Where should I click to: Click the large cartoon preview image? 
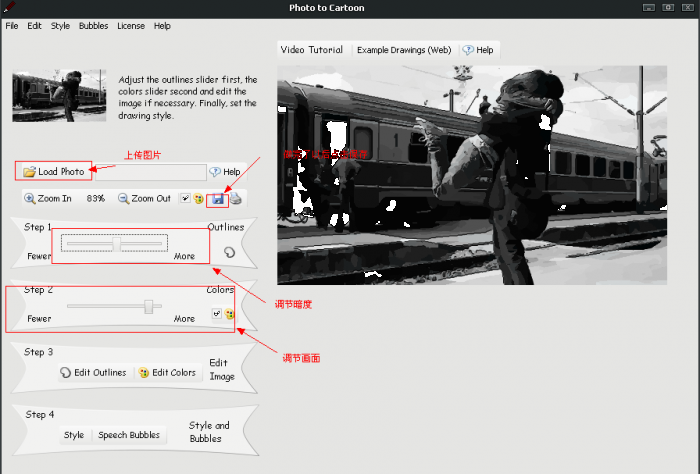(472, 175)
